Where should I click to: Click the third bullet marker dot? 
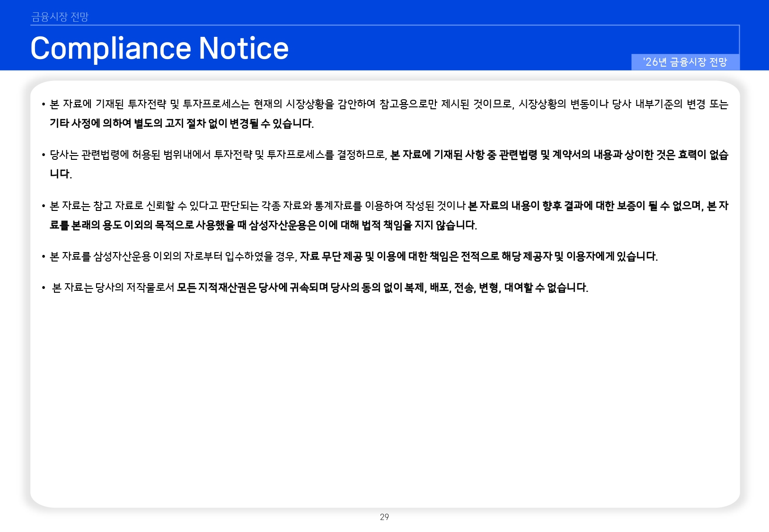click(43, 204)
